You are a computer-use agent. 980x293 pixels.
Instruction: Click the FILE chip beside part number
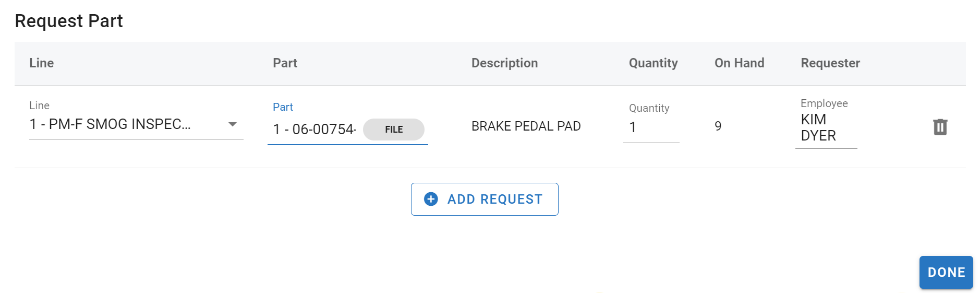[x=394, y=130]
